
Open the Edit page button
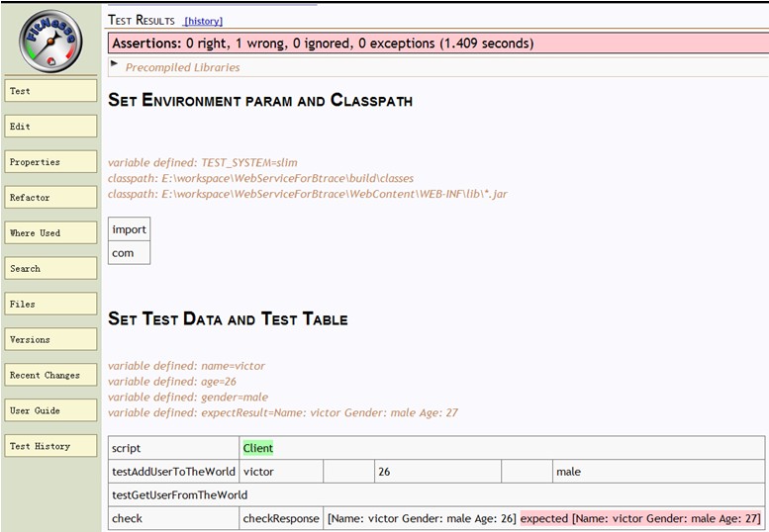click(50, 127)
